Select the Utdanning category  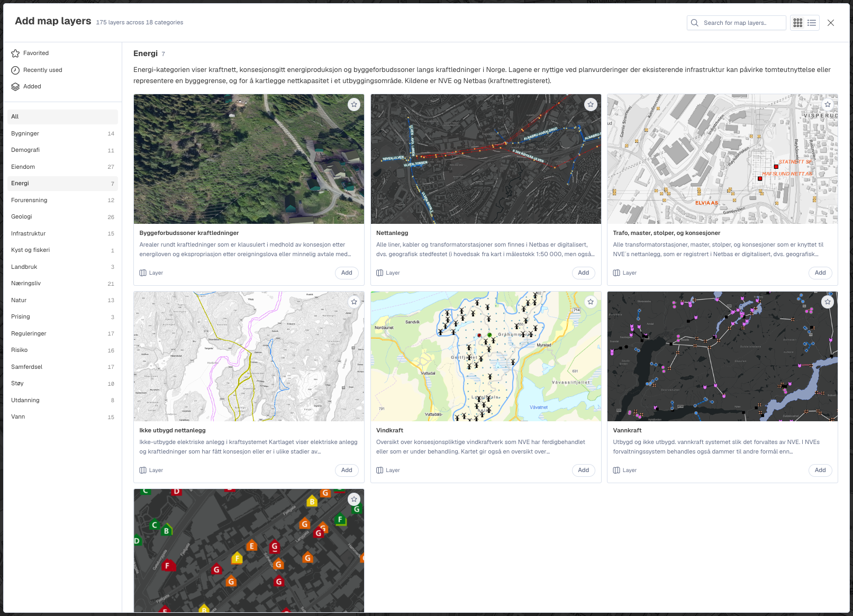pos(62,400)
